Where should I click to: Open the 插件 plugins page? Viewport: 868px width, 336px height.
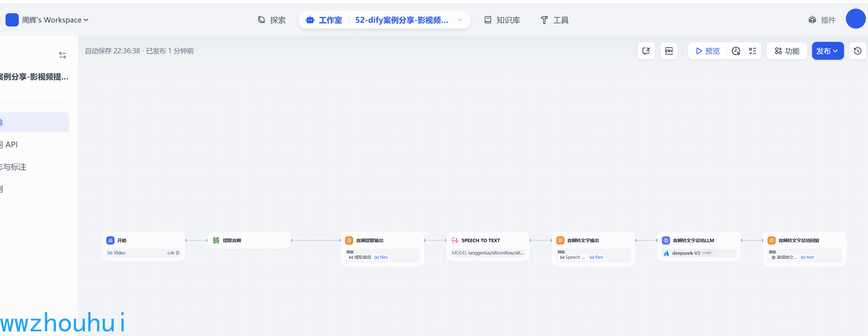coord(822,20)
